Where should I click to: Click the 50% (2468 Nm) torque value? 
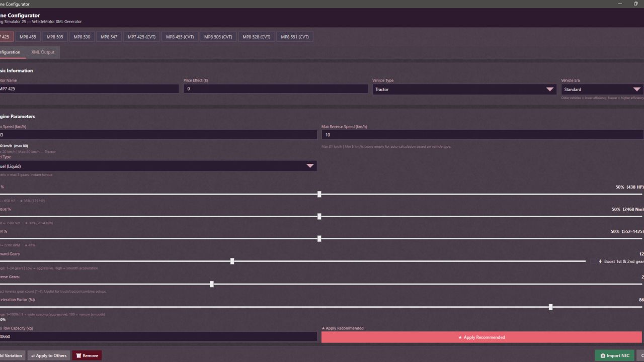tap(627, 209)
